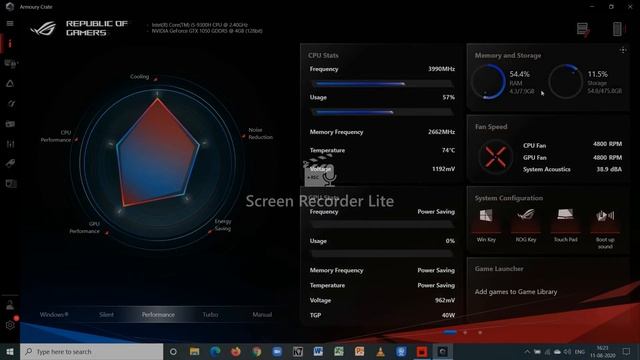Click the CPU Usage progress bar
This screenshot has height=360, width=640.
pyautogui.click(x=382, y=112)
